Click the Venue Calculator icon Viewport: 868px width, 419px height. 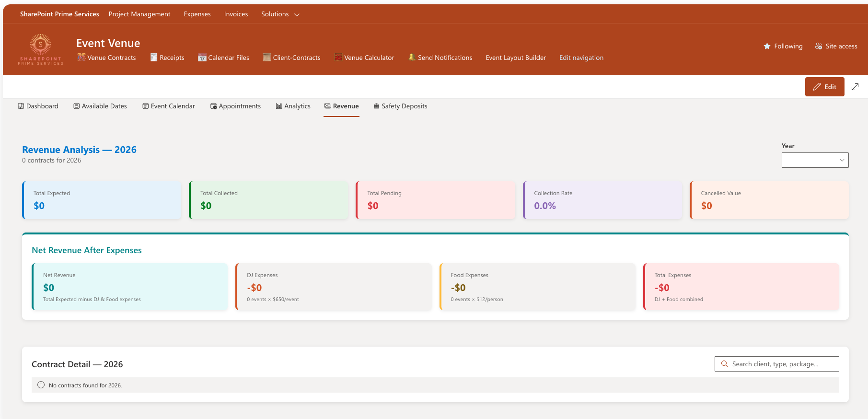(338, 57)
